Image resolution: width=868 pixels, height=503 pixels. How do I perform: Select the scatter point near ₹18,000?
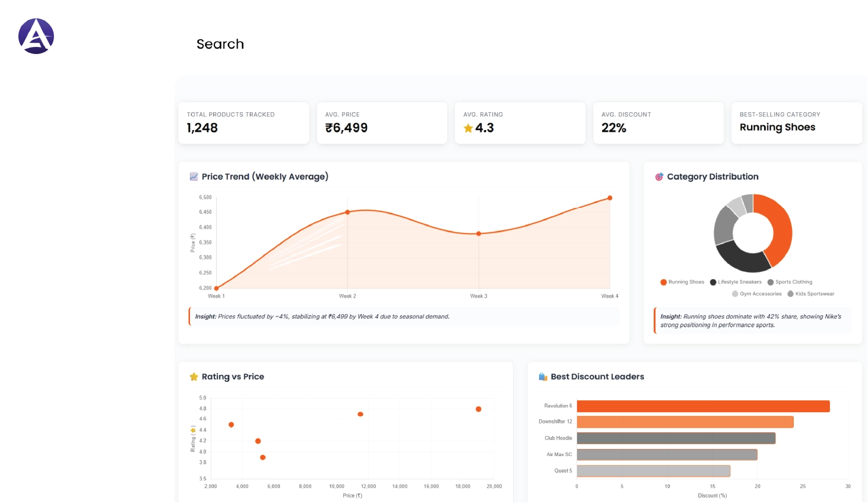click(x=479, y=408)
